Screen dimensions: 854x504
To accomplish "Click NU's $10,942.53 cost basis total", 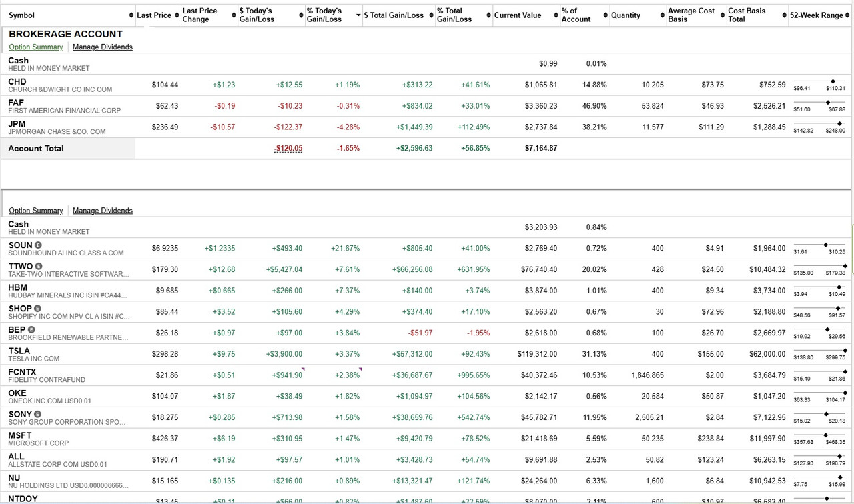I will pos(767,481).
